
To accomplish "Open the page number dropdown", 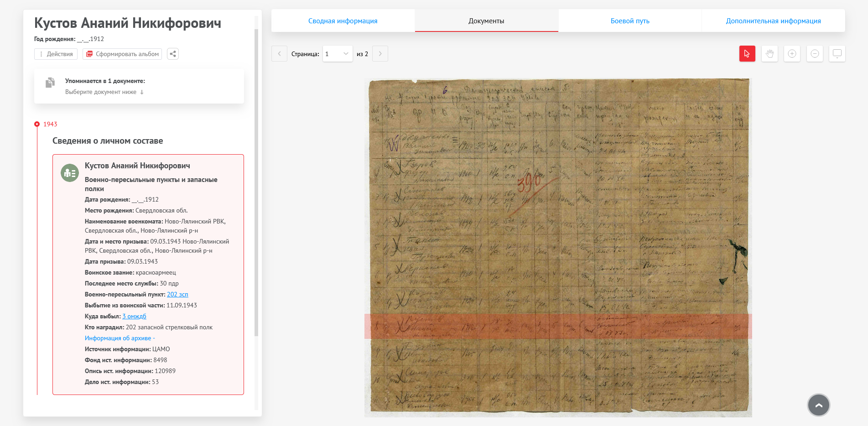I will click(x=338, y=54).
